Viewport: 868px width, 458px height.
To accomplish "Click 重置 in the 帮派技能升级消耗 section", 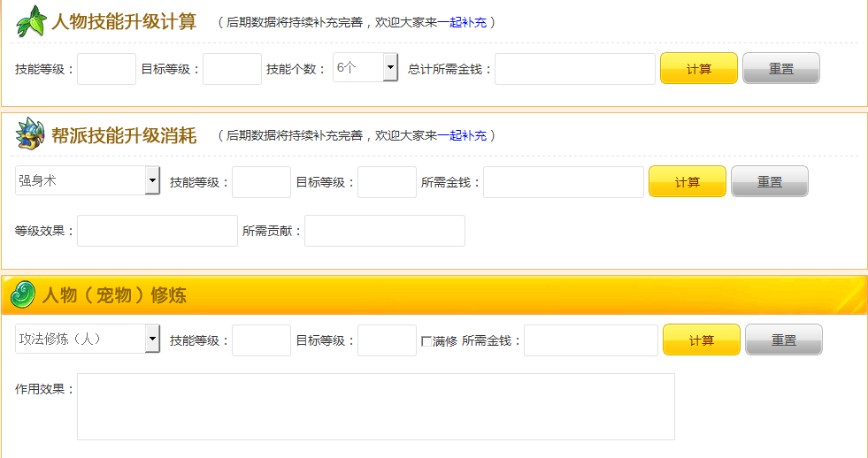I will coord(770,181).
